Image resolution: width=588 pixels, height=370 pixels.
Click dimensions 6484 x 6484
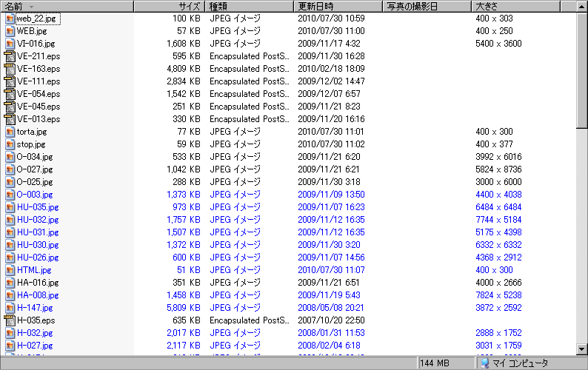point(498,207)
